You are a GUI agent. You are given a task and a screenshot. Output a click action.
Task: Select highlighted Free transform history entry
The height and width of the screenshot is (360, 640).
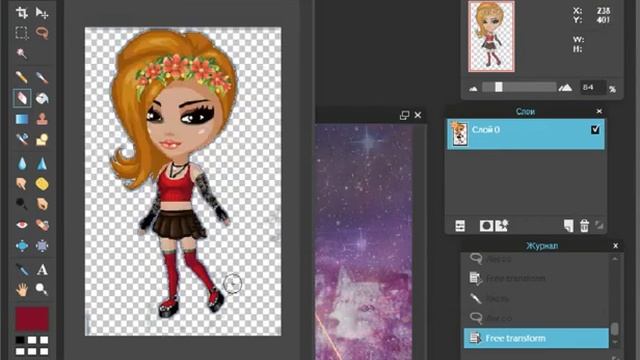coord(536,338)
